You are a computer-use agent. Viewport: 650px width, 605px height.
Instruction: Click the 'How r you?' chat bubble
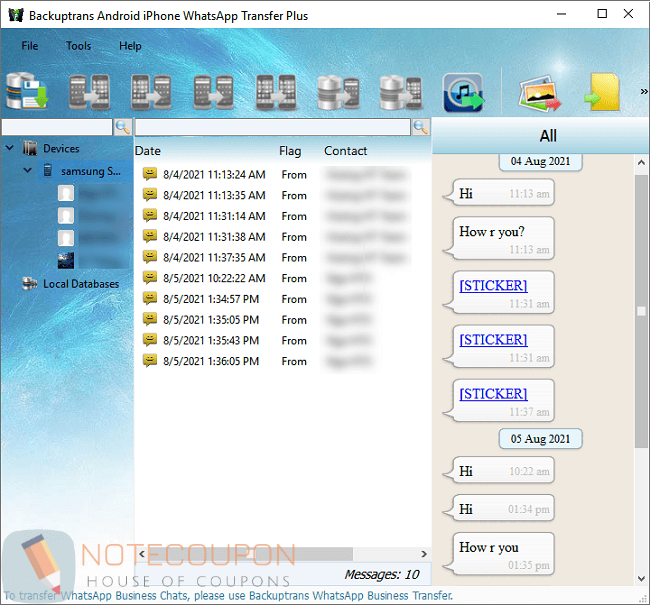pyautogui.click(x=499, y=238)
